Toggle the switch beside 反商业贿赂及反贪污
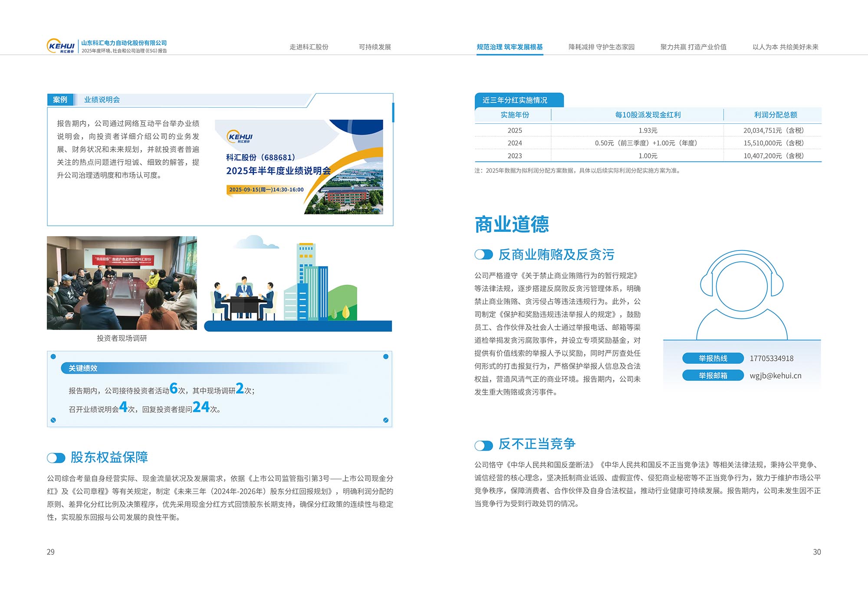The image size is (868, 593). (483, 255)
